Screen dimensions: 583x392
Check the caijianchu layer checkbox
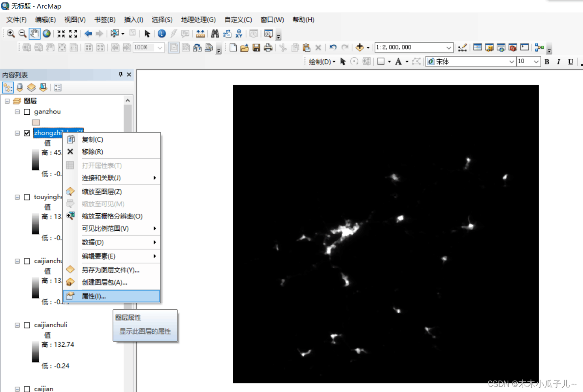(27, 261)
